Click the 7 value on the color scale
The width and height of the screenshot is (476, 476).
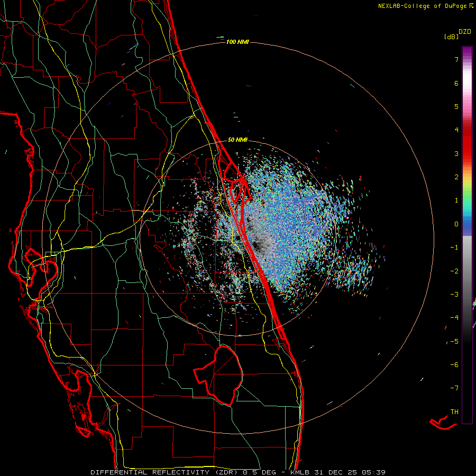pyautogui.click(x=456, y=59)
